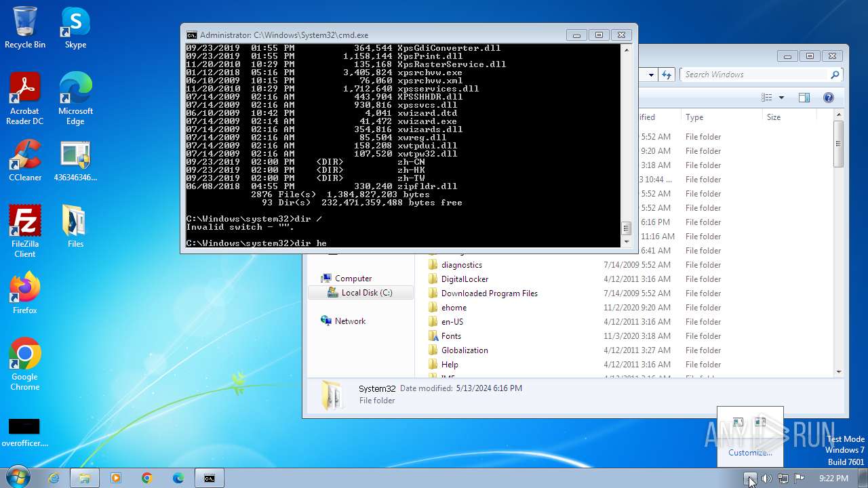Launch Google Chrome desktop shortcut
Image resolution: width=868 pixels, height=488 pixels.
click(25, 365)
